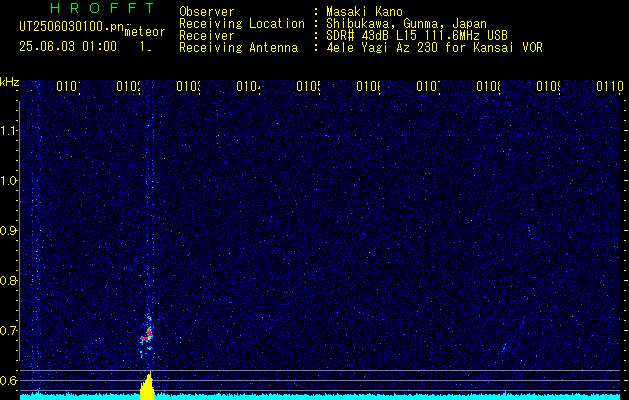Click the date 25.06.03 01:00 text
Image resolution: width=629 pixels, height=400 pixels.
tap(68, 47)
